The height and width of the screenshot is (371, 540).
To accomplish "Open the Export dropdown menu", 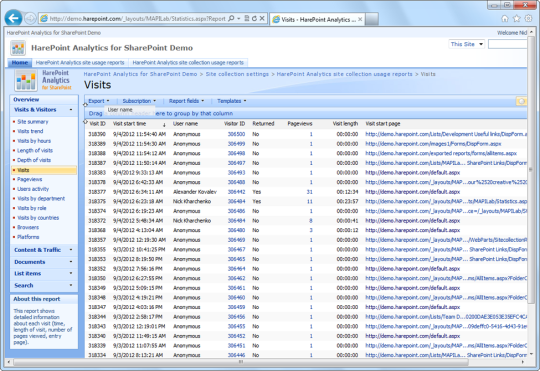I will tap(99, 101).
